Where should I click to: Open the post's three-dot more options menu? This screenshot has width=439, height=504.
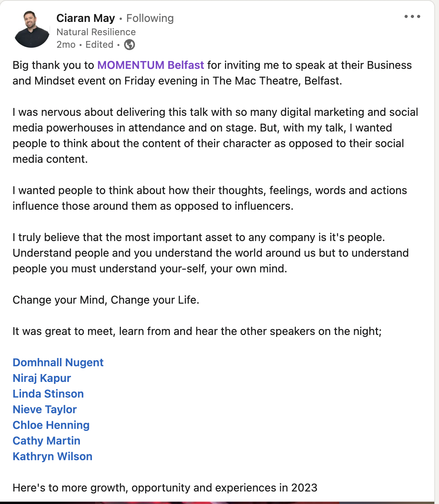coord(412,17)
